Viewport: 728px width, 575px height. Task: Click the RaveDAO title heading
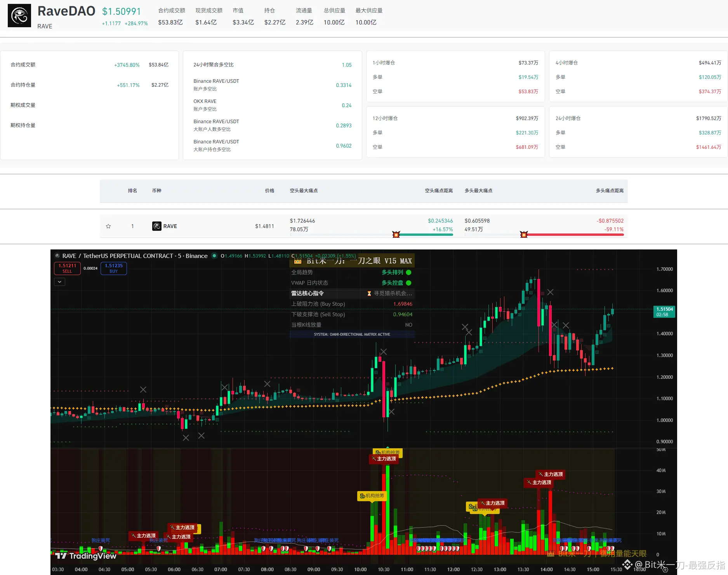point(66,11)
